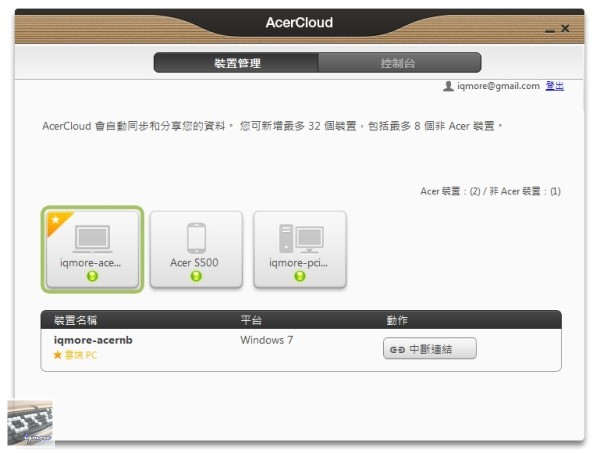The height and width of the screenshot is (453, 600).
Task: Click the Acer 裝置 count summary text
Action: (491, 191)
